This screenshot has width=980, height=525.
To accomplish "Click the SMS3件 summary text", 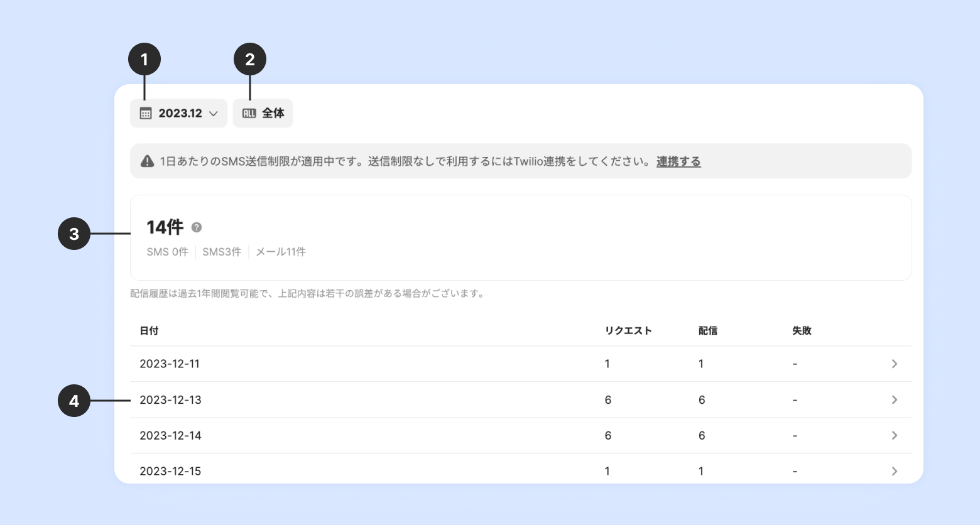I will pyautogui.click(x=222, y=252).
